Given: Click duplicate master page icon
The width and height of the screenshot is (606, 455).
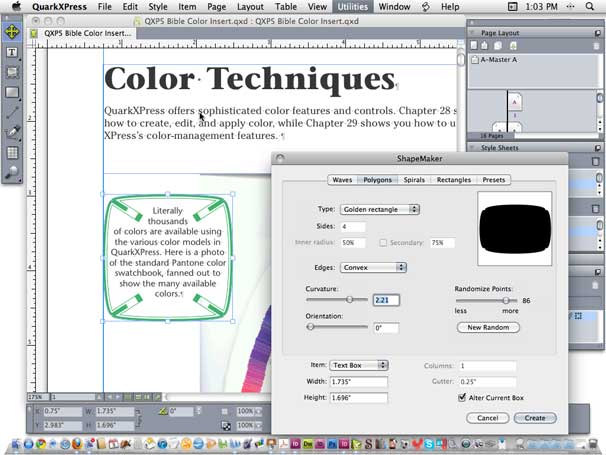Looking at the screenshot, I should (x=498, y=46).
